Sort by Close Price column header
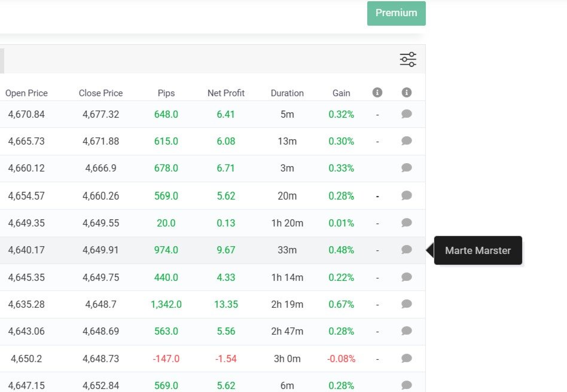This screenshot has width=567, height=392. pyautogui.click(x=101, y=93)
